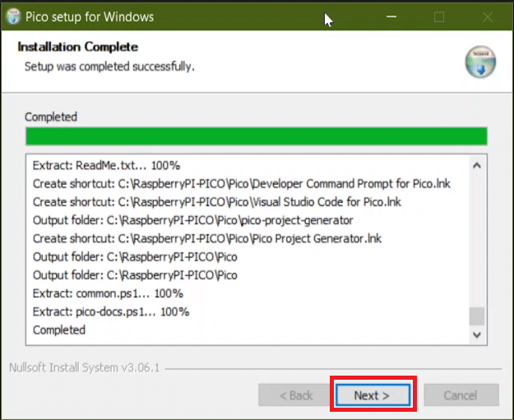Click the installer globe logo in header
The image size is (514, 420).
[480, 62]
